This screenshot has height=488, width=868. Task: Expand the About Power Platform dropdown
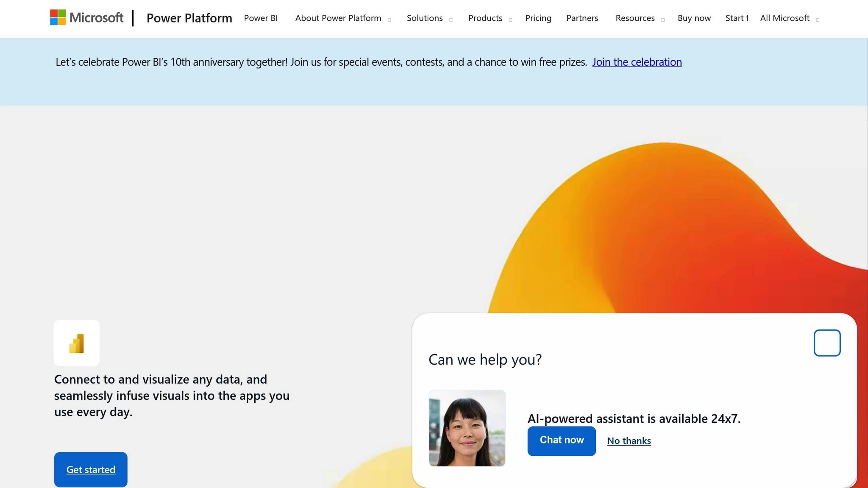(338, 18)
